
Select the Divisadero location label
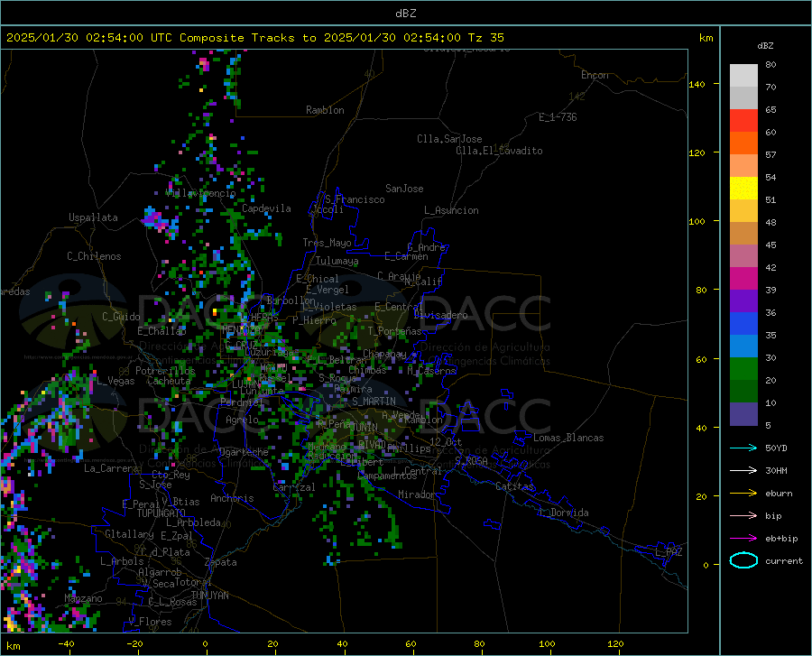click(x=440, y=315)
